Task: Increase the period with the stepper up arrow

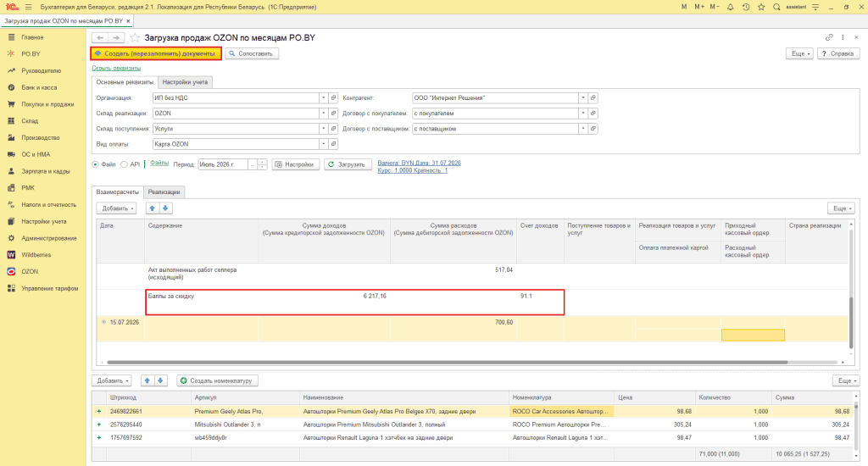Action: click(263, 162)
